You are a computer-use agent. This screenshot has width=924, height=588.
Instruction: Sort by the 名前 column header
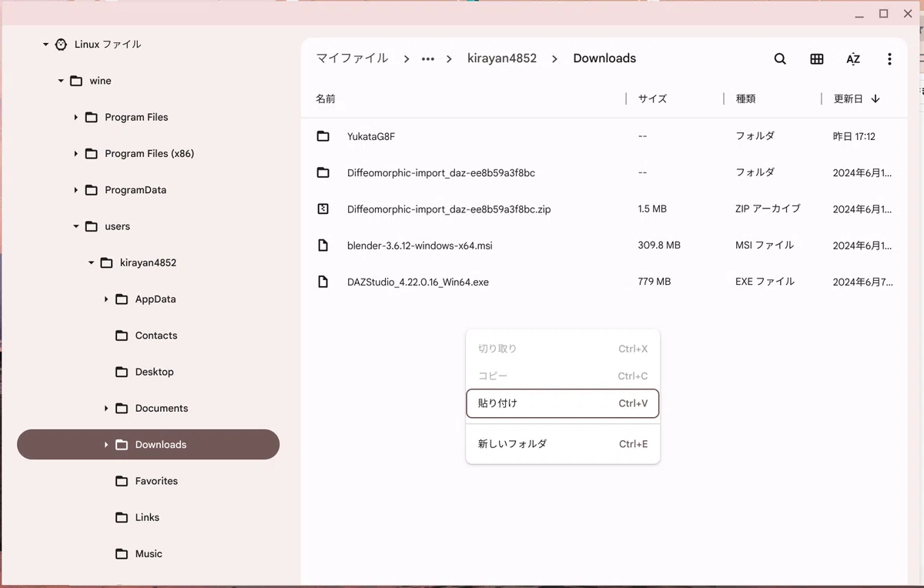[x=326, y=99]
